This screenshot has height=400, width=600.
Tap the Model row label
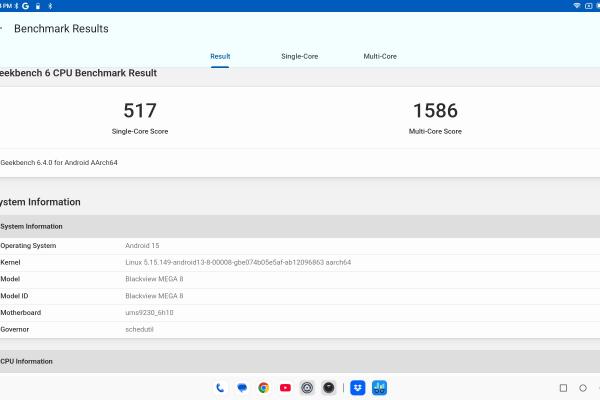10,279
